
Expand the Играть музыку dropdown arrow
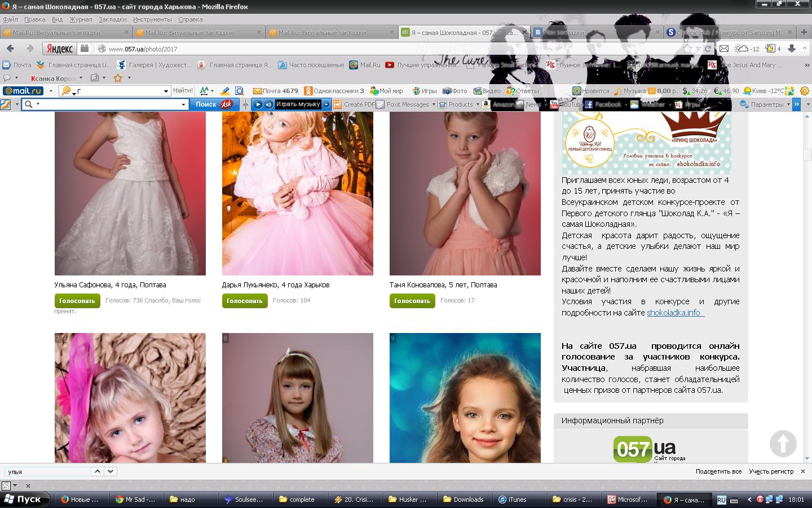(x=326, y=104)
